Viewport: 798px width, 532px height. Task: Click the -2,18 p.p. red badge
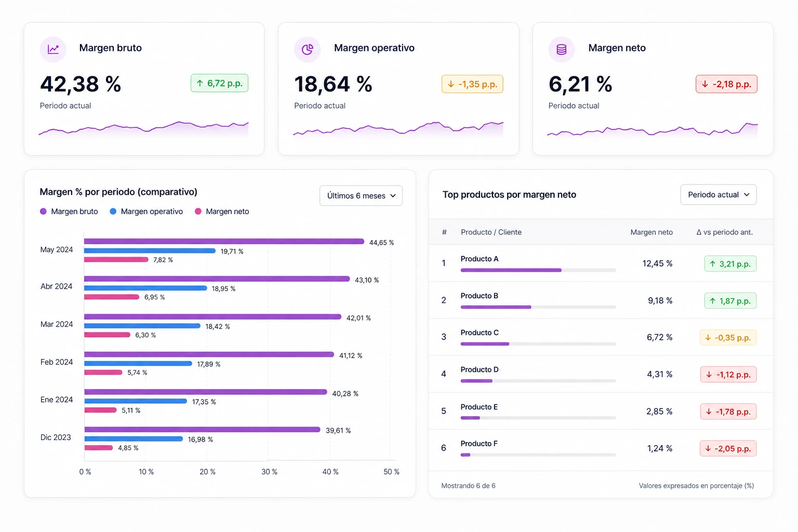tap(726, 84)
